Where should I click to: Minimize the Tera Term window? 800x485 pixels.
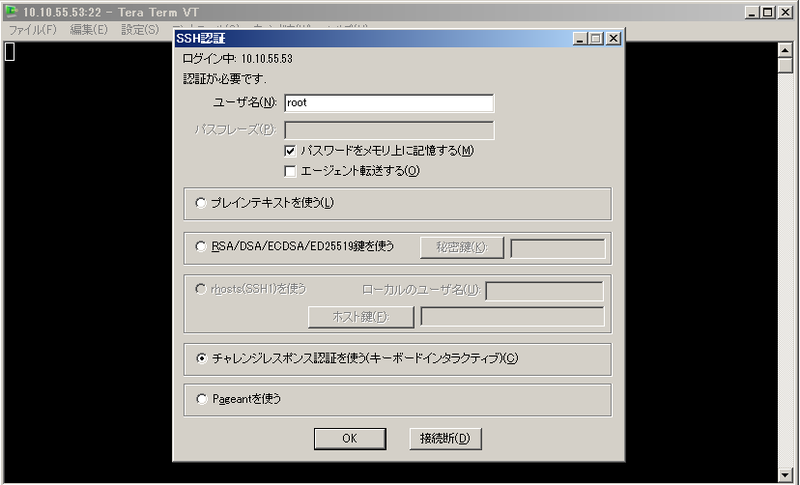pos(752,12)
